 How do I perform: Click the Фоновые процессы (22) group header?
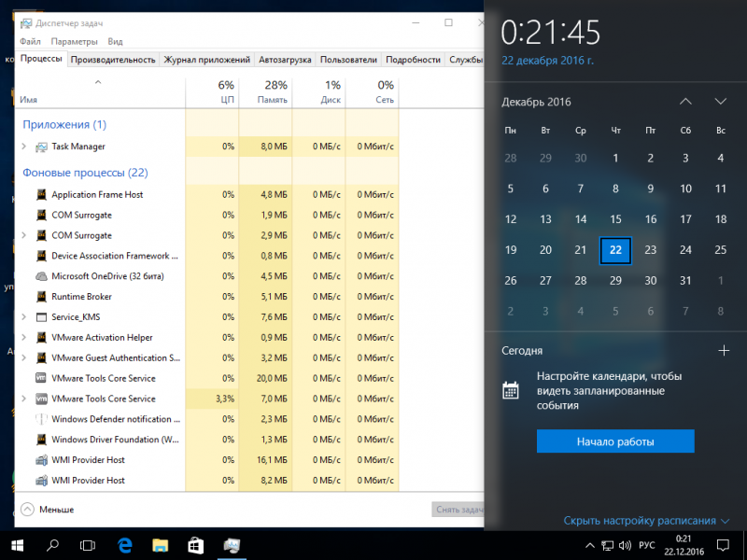tap(85, 173)
